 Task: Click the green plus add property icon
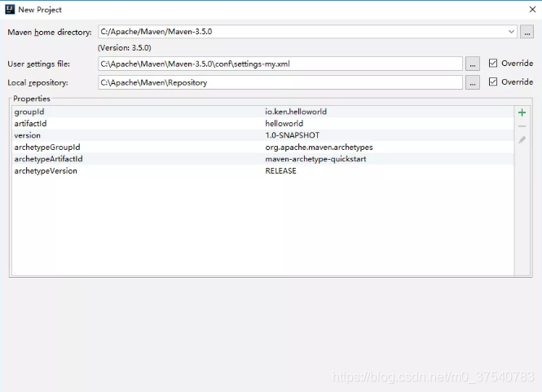pos(522,112)
